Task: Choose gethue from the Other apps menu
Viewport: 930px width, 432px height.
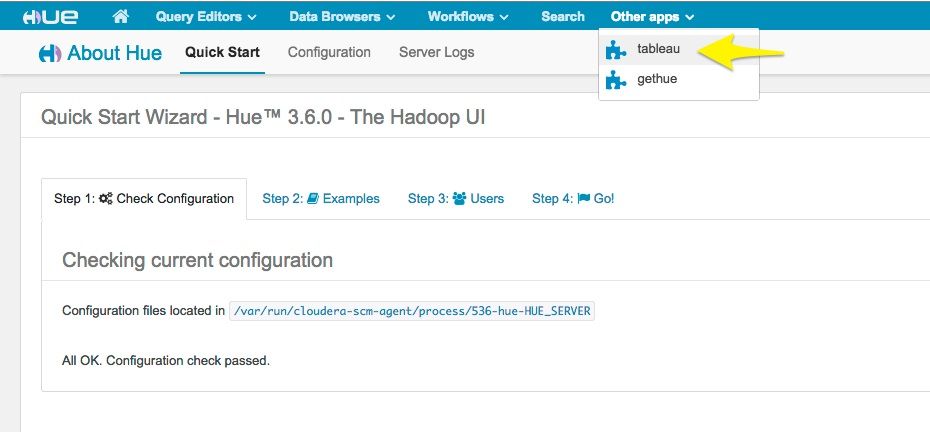Action: [x=657, y=79]
